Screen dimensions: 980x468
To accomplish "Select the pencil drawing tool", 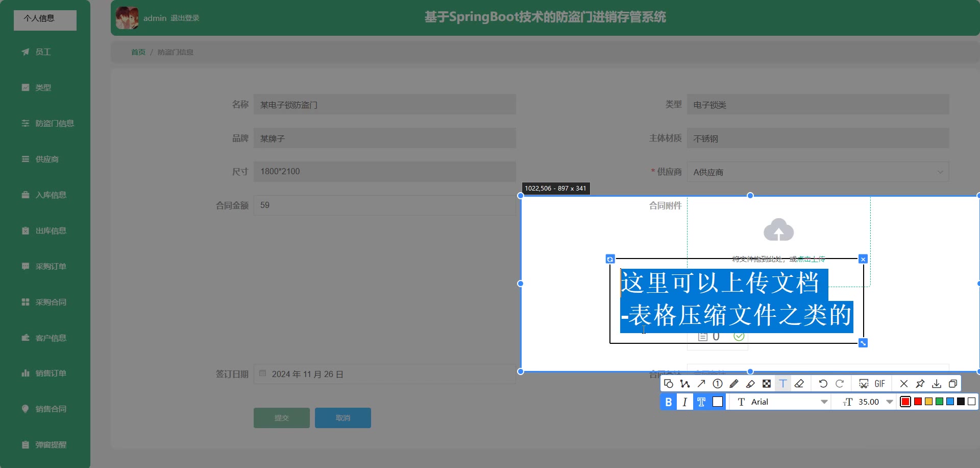I will [734, 384].
